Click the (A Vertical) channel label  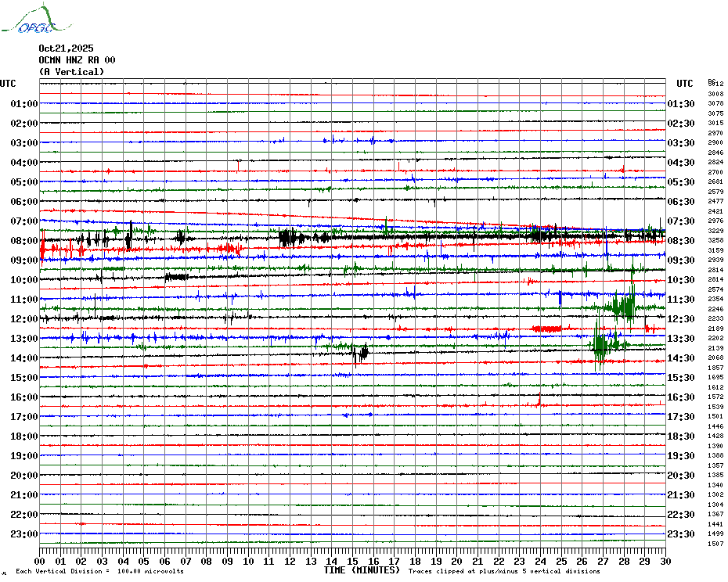70,72
